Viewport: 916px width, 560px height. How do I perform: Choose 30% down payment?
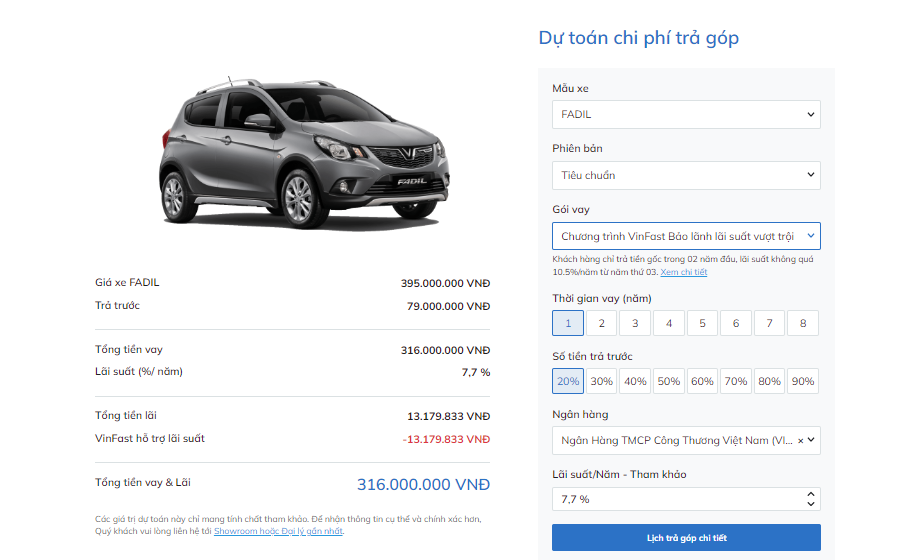(x=601, y=381)
